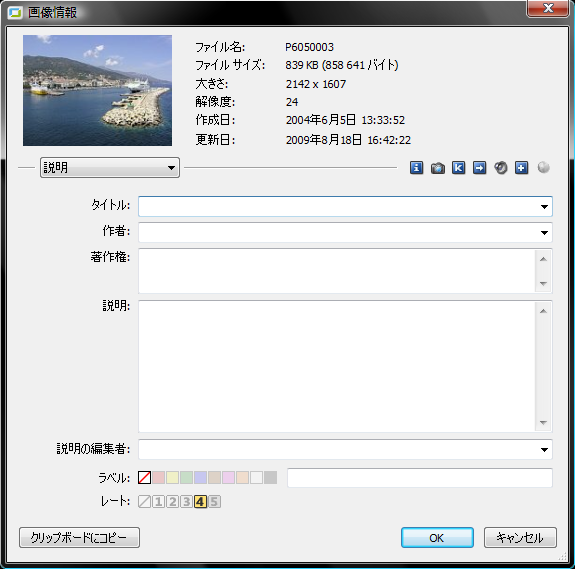Click the app icon in the title bar
575x569 pixels.
15,13
